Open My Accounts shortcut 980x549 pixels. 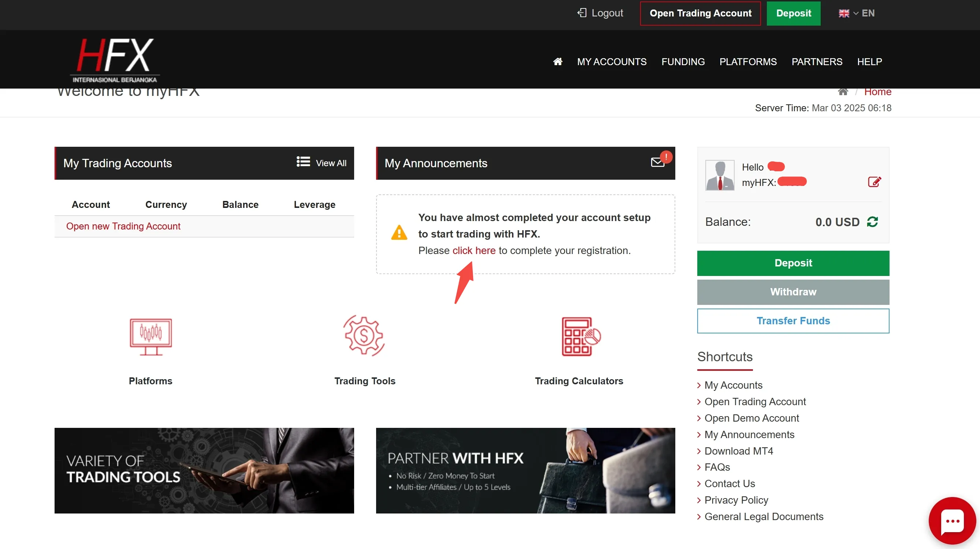coord(733,385)
